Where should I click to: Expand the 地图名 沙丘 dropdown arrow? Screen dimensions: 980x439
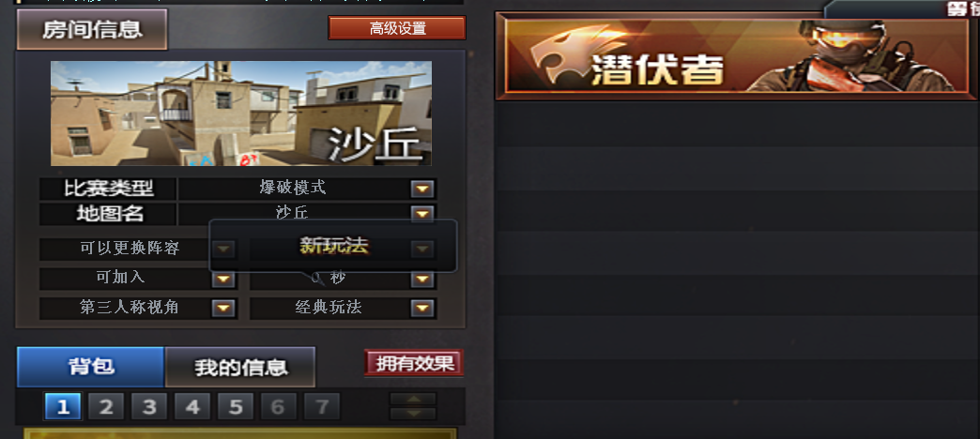[x=422, y=214]
